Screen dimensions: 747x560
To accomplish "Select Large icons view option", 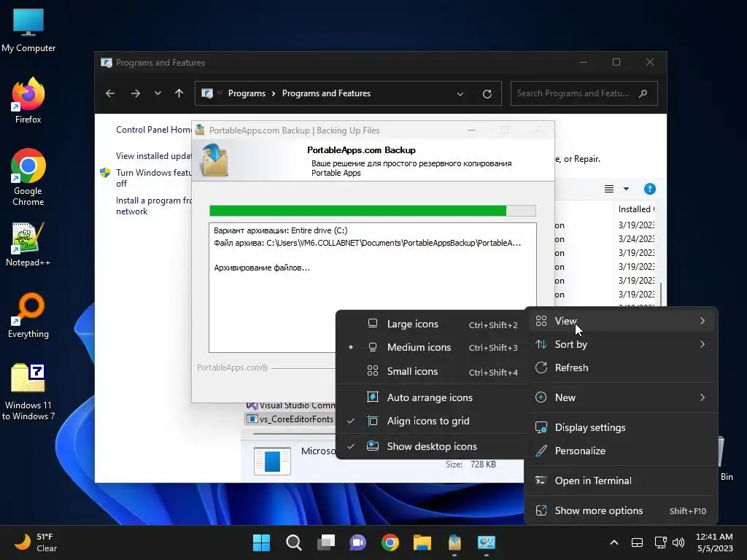I will (x=433, y=324).
